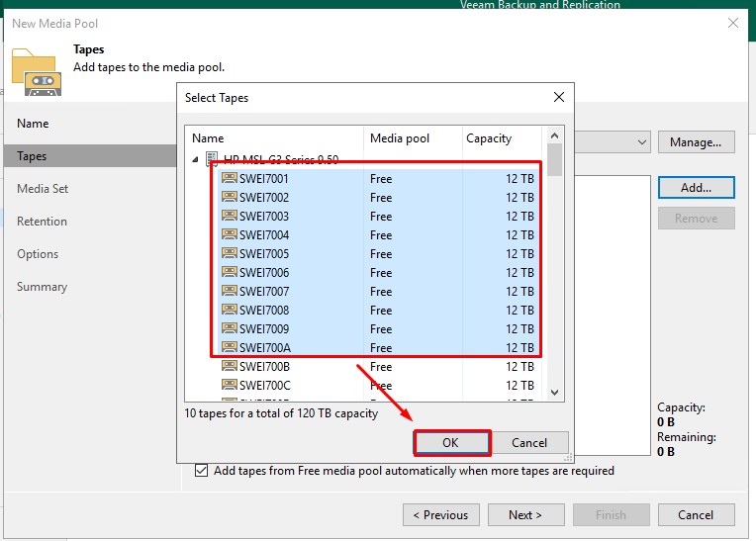
Task: Click the tape icon next to SWEI7001
Action: [x=229, y=179]
